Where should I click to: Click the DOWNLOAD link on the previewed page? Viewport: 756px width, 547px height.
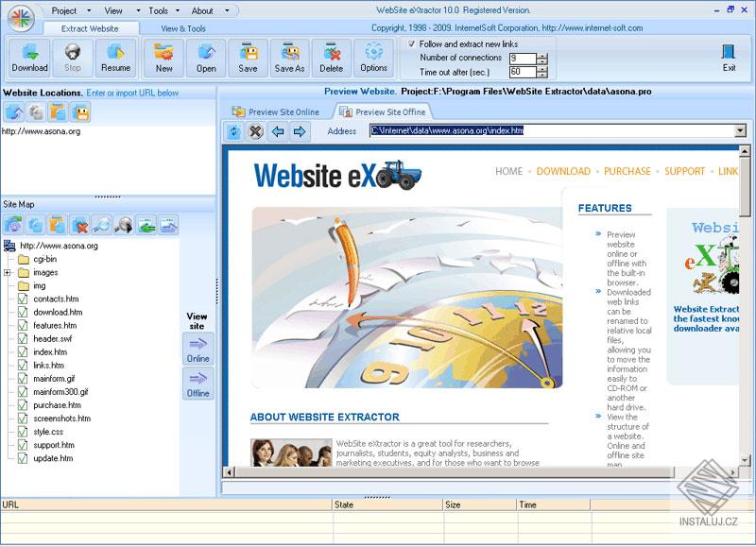pos(563,171)
